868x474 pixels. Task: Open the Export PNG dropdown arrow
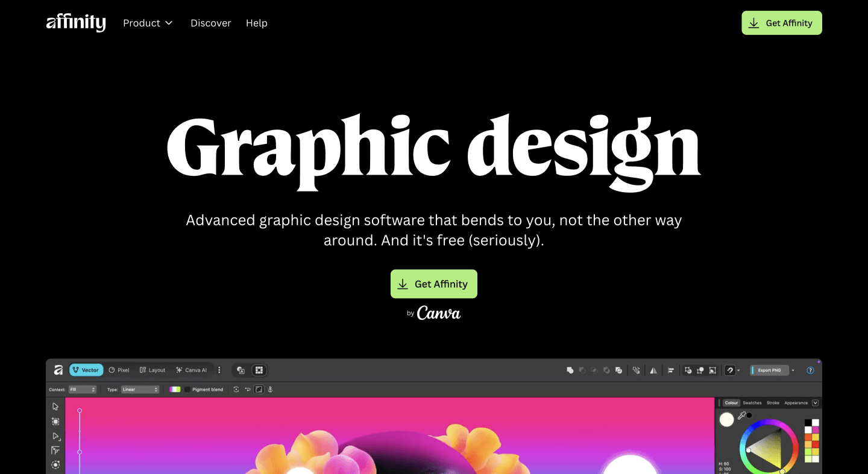point(793,370)
